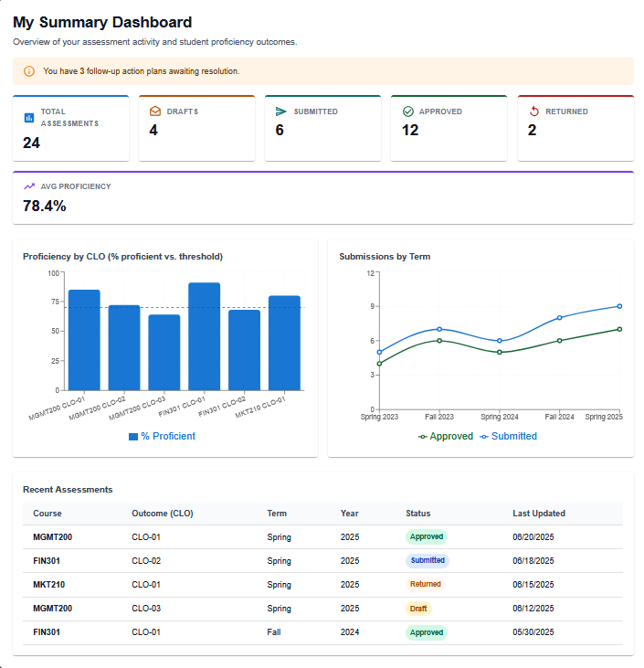Screen dimensions: 644x668
Task: Sort by the Year column header
Action: tap(349, 514)
